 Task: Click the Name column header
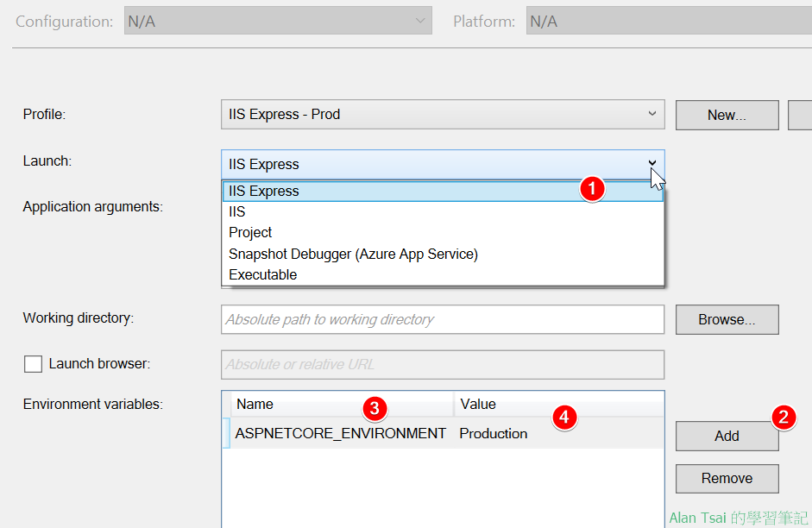(342, 405)
